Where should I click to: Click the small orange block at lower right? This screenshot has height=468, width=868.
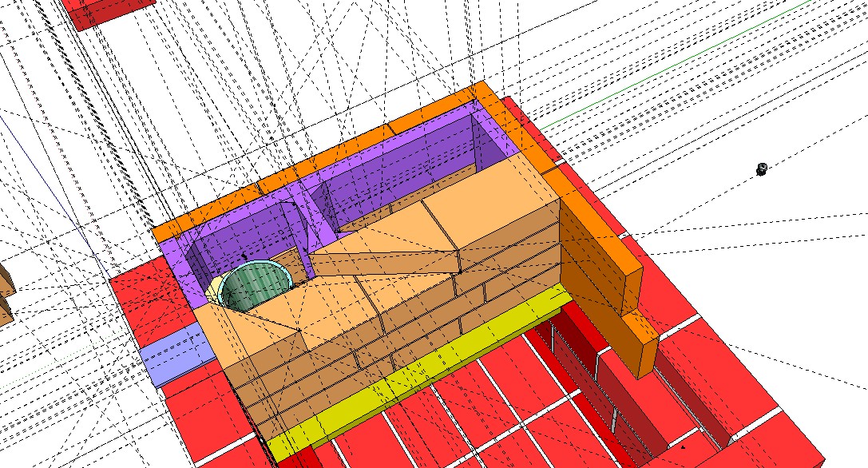pos(640,345)
